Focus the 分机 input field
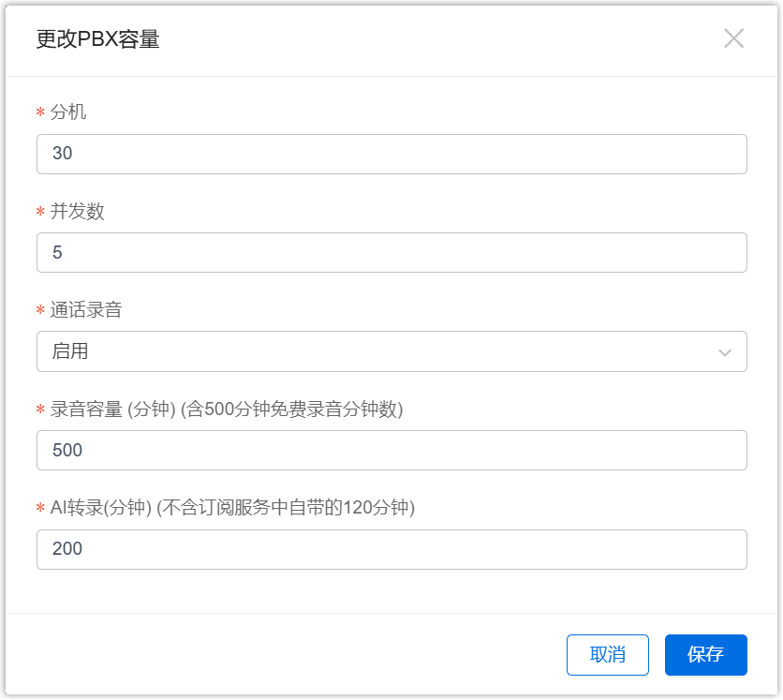Screen dimensions: 783x700 click(x=391, y=154)
